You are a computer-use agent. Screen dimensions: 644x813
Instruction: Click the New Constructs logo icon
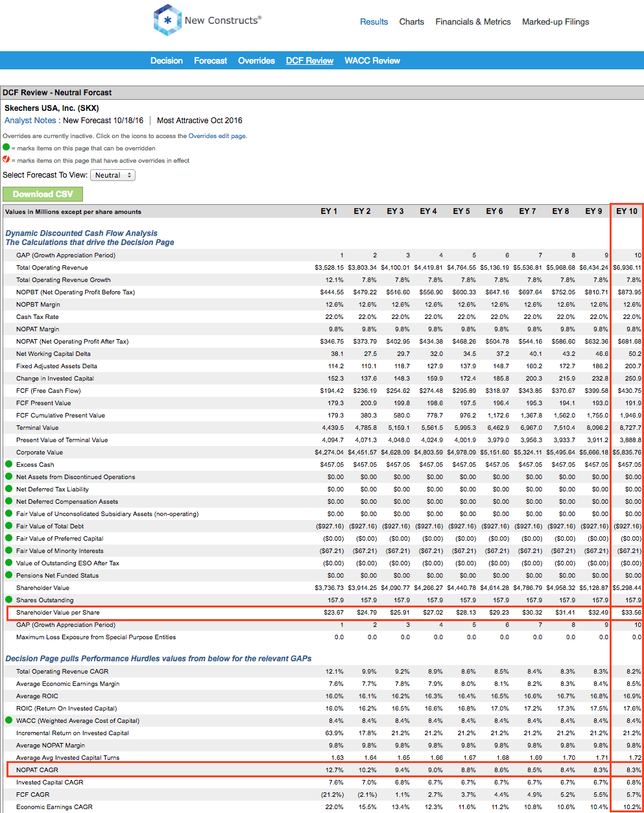pyautogui.click(x=167, y=20)
